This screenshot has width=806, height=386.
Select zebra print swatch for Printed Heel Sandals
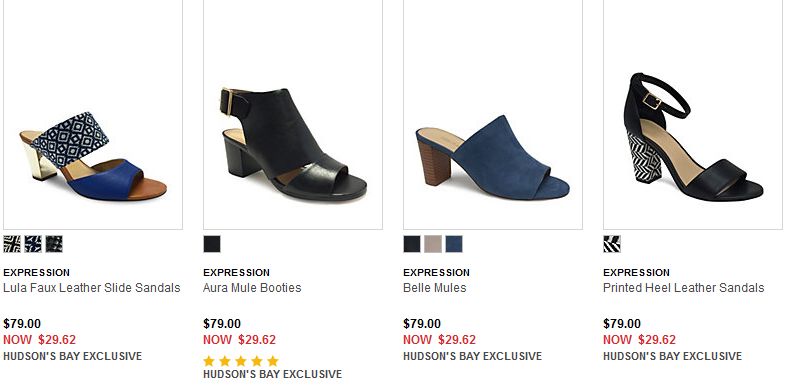click(612, 244)
